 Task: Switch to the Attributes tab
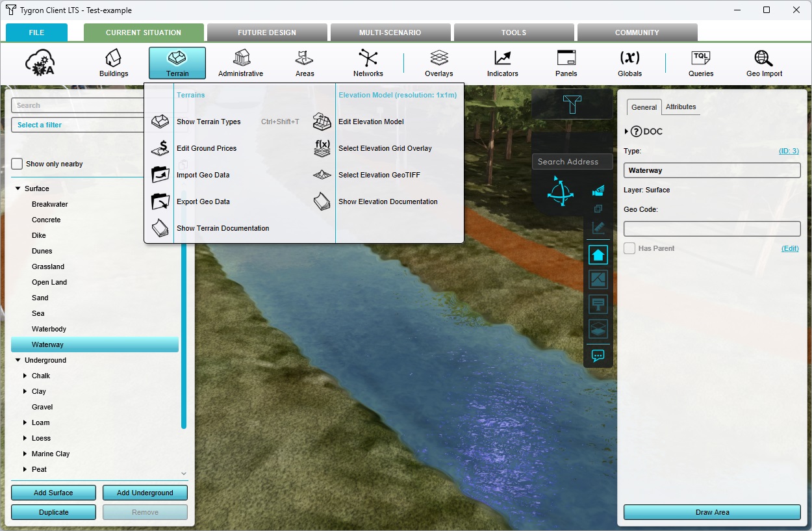[x=681, y=107]
